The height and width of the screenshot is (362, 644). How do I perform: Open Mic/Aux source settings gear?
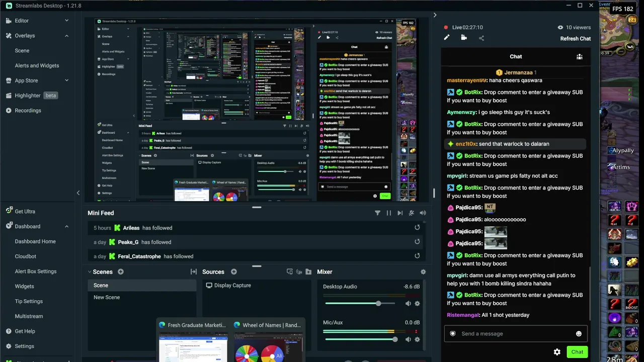(417, 339)
